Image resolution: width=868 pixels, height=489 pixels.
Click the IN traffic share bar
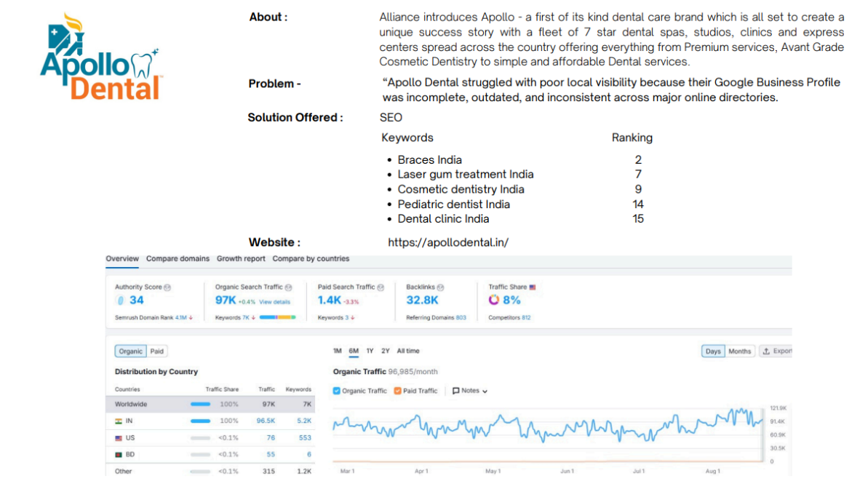tap(200, 421)
